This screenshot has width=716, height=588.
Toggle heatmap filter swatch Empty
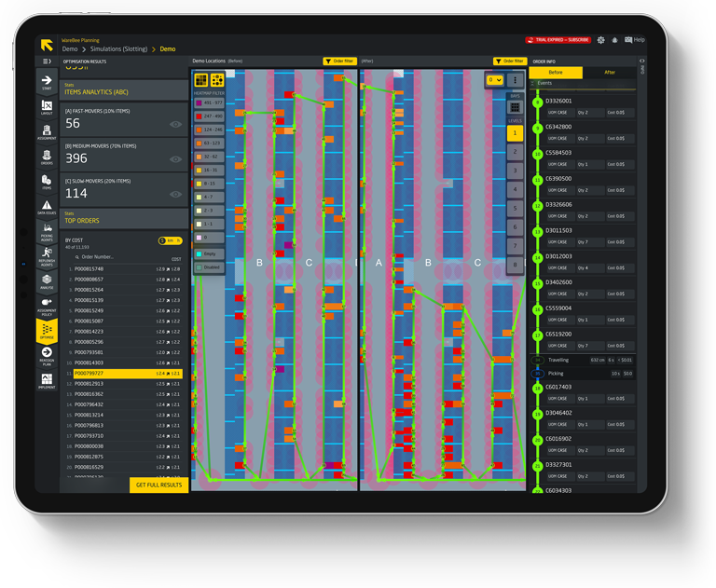coord(209,253)
